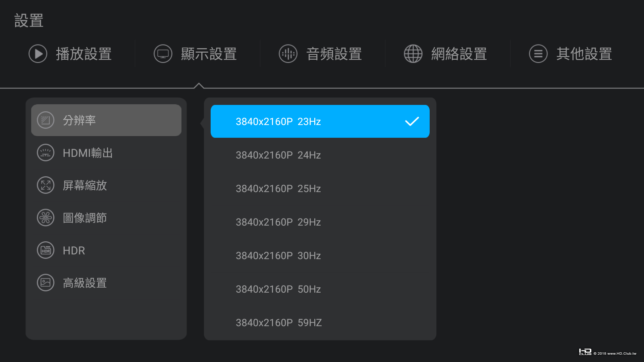
Task: Click the audio waveform icon for 音頻設置
Action: coord(288,54)
